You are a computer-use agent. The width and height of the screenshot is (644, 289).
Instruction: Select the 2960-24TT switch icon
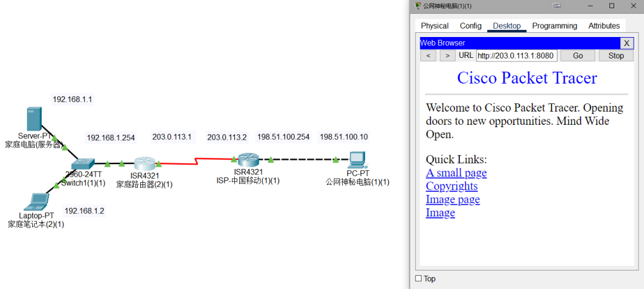point(84,164)
